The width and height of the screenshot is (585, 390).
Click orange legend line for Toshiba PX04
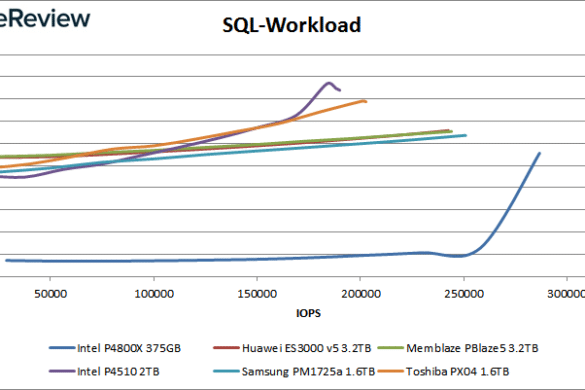point(391,371)
